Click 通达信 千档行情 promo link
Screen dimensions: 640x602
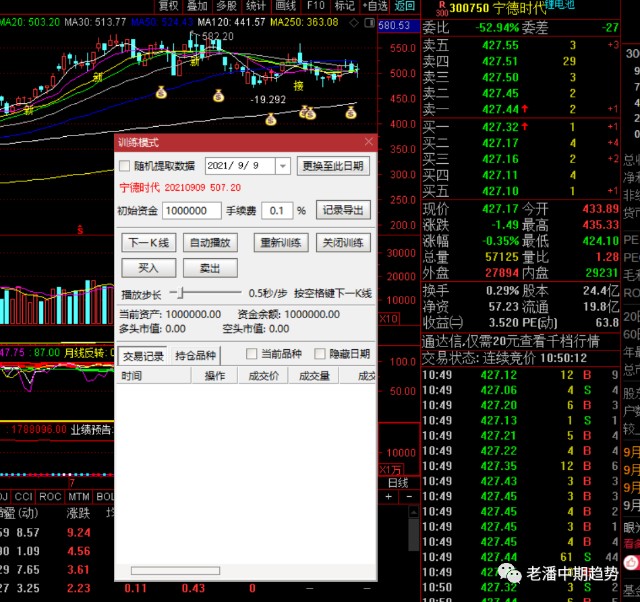pos(511,341)
